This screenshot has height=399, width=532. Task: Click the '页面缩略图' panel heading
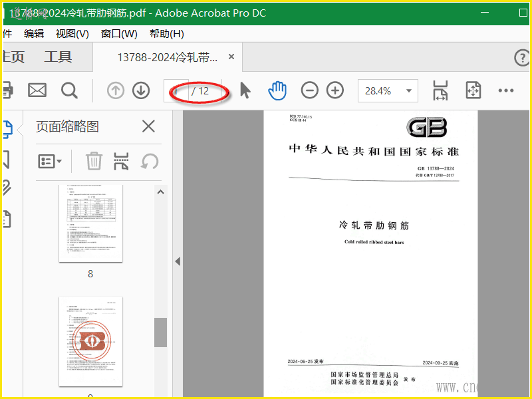pyautogui.click(x=68, y=126)
